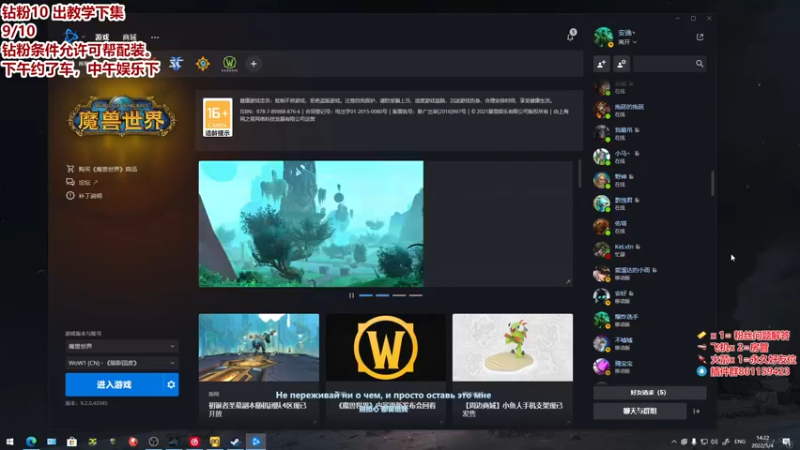Click the friends list scrollbar
Screen dimensions: 800x450
pyautogui.click(x=712, y=183)
